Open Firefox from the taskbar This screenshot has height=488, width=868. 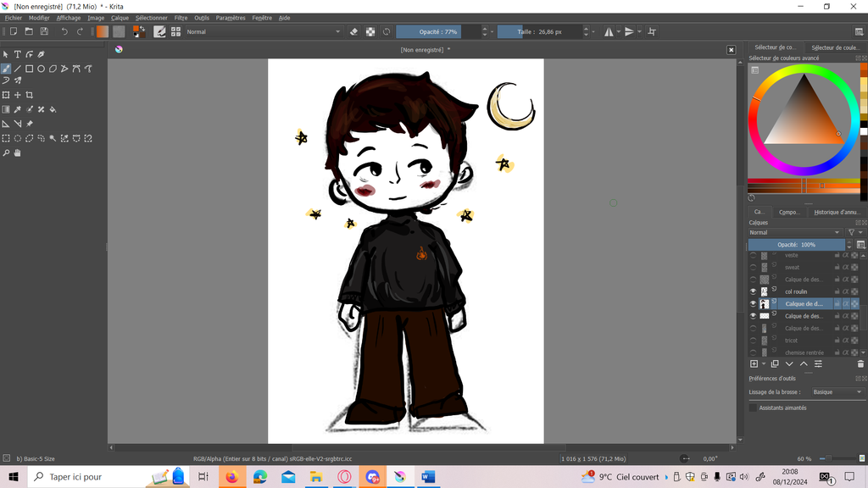[231, 477]
